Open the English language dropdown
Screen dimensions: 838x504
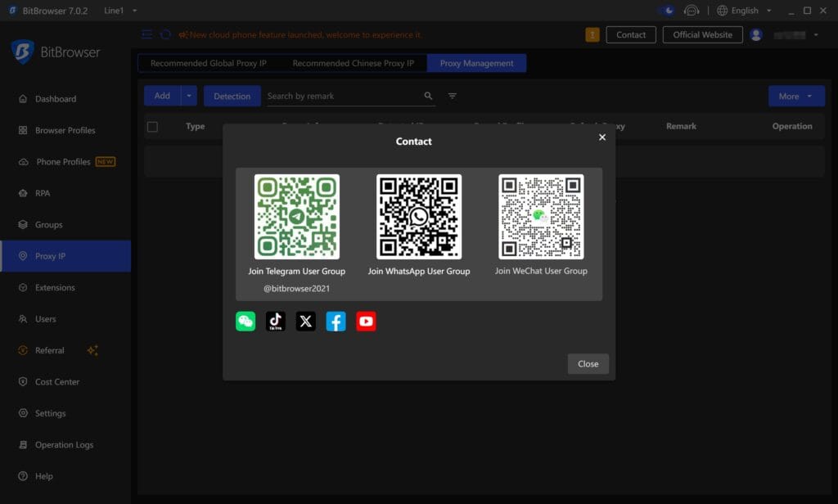coord(745,10)
